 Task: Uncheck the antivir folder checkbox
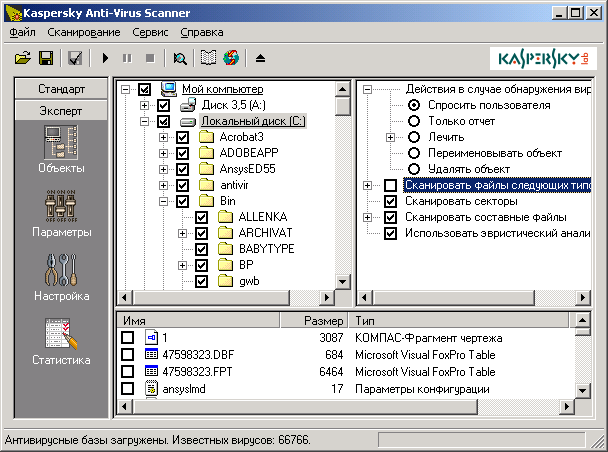182,185
